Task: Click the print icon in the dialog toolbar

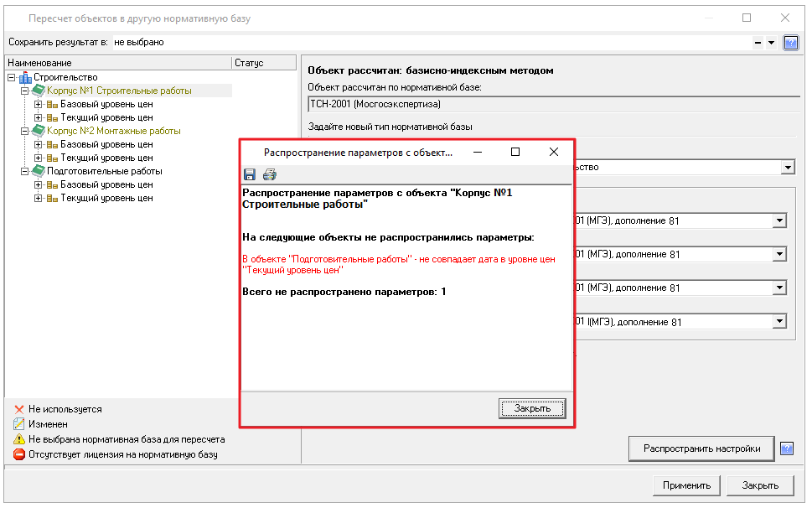Action: tap(269, 174)
